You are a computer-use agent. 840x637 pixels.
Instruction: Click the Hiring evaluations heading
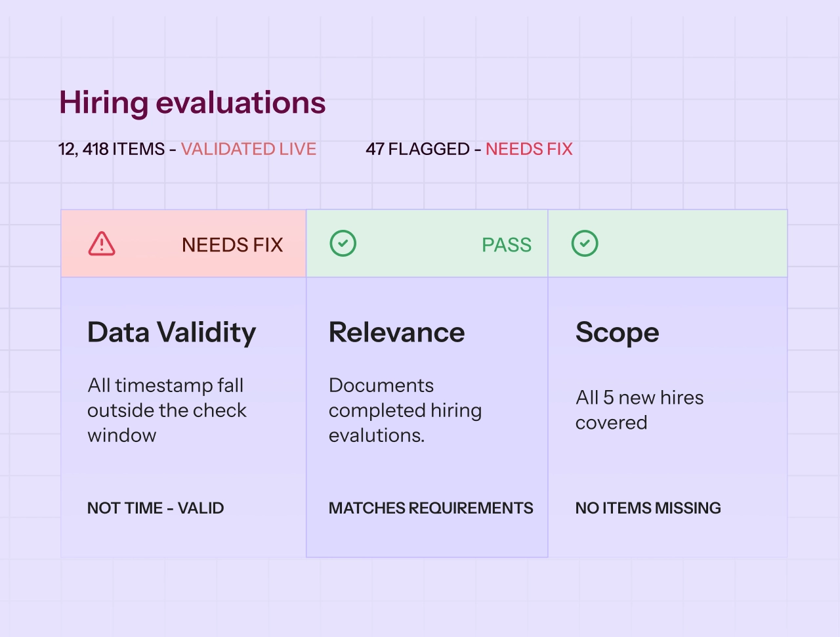[192, 103]
